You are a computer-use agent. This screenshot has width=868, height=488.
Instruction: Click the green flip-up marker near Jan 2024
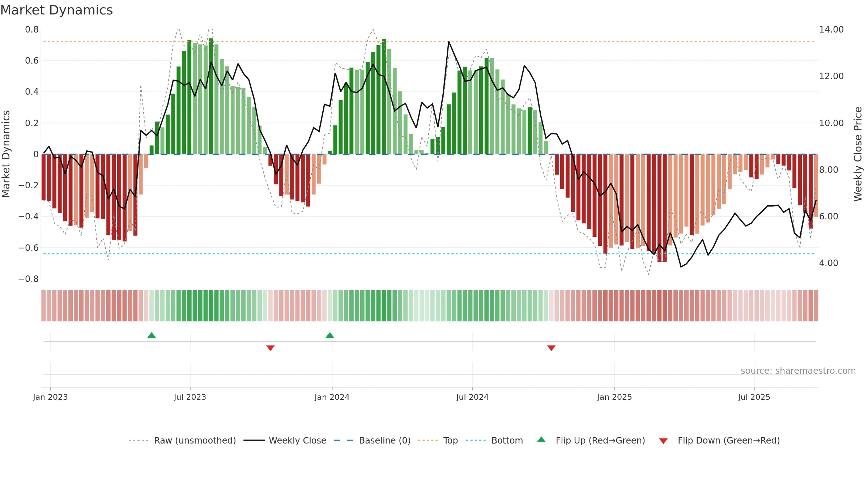[329, 335]
